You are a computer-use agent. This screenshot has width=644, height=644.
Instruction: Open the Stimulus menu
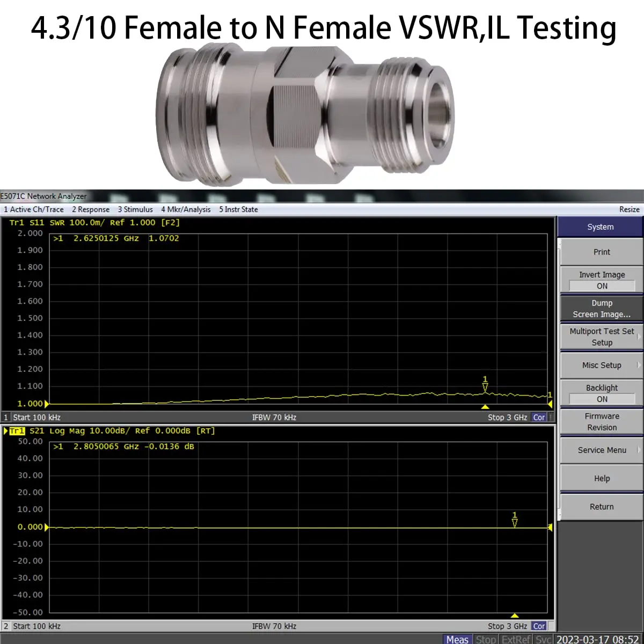(x=135, y=209)
